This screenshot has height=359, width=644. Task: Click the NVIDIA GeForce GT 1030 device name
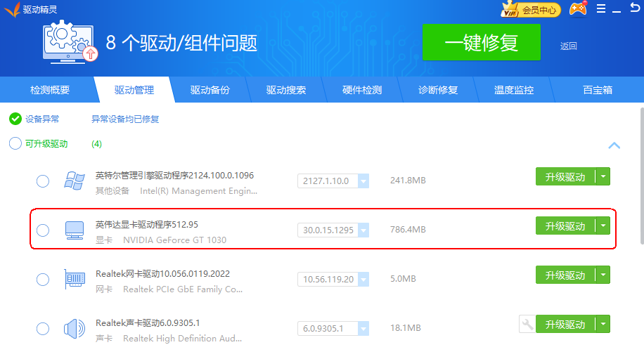pos(174,240)
